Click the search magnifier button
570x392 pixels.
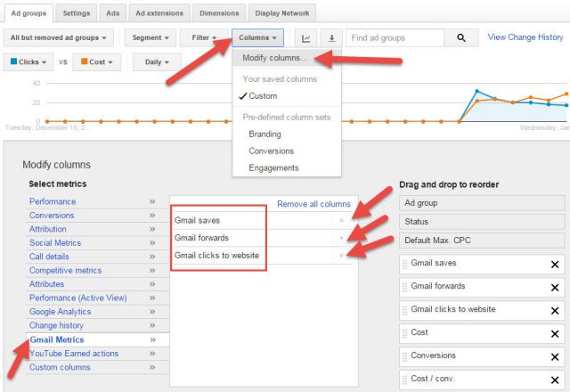click(460, 38)
